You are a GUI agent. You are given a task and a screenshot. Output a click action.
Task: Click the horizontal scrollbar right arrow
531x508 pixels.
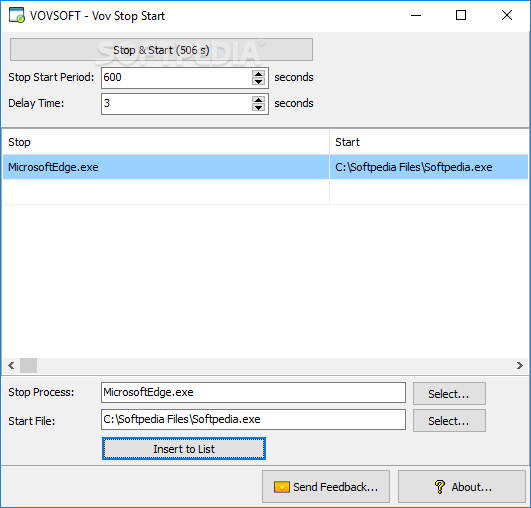pyautogui.click(x=520, y=365)
